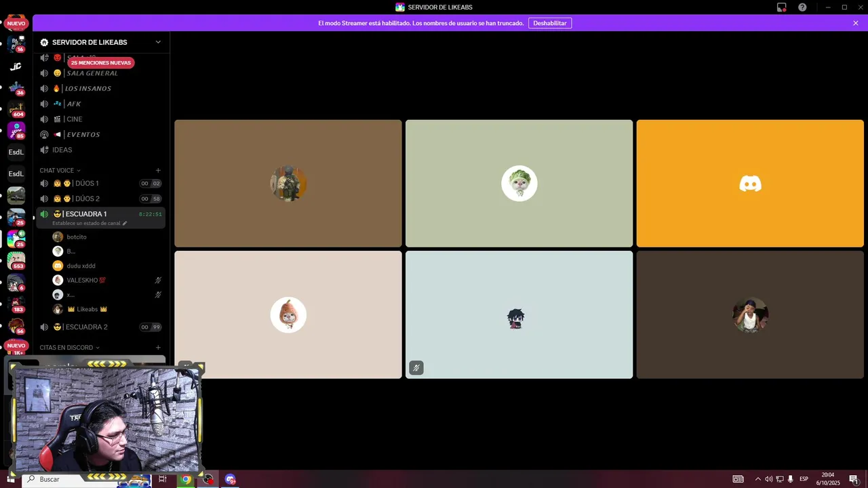Screen dimensions: 868x488
Task: Focus the brown video tile with soldier avatar
Action: point(288,184)
